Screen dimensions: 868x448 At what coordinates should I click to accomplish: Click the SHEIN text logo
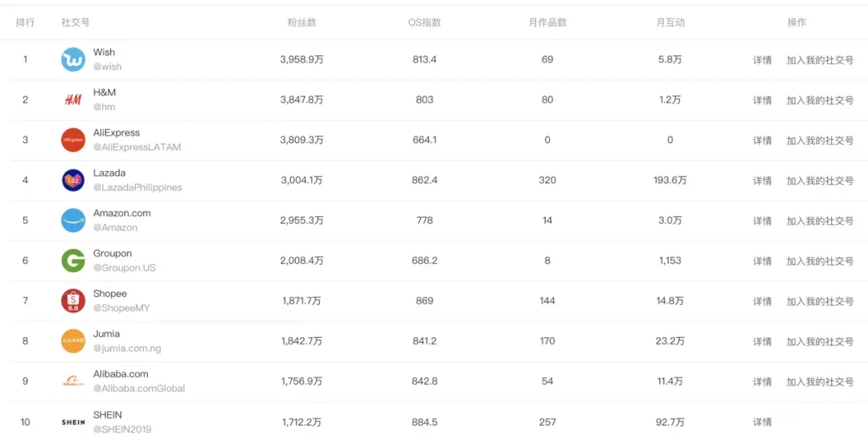pos(73,422)
